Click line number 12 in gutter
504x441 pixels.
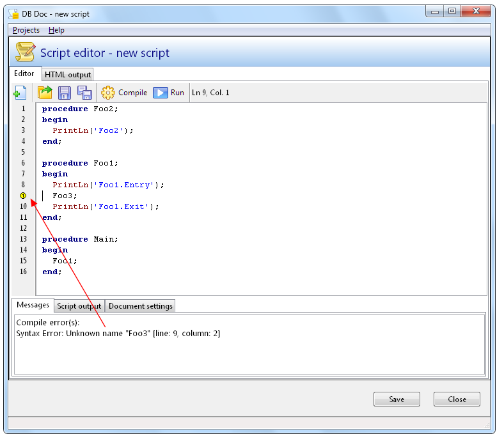(x=24, y=228)
